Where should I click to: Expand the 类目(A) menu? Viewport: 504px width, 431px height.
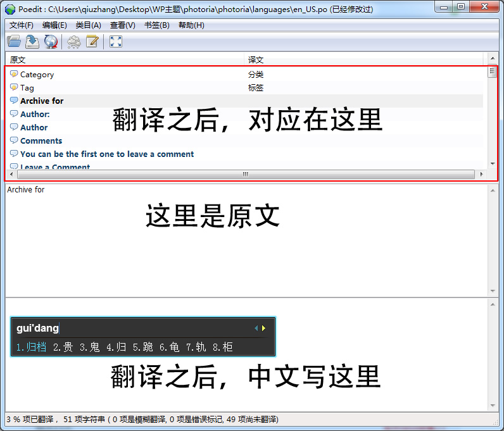(88, 25)
